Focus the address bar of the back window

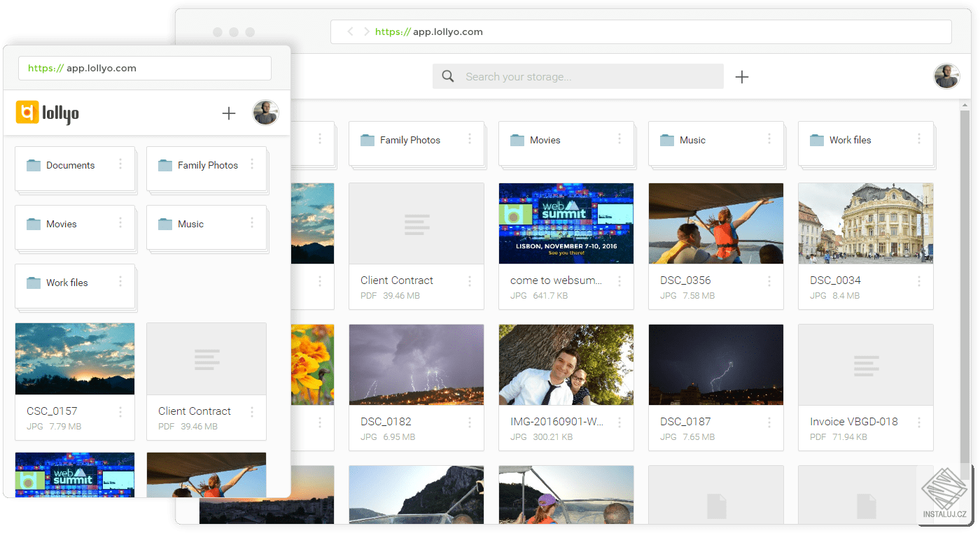pos(640,31)
